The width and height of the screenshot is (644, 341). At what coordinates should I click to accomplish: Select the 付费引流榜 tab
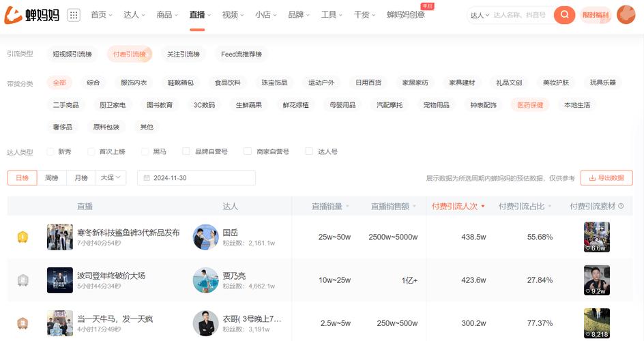click(x=130, y=54)
